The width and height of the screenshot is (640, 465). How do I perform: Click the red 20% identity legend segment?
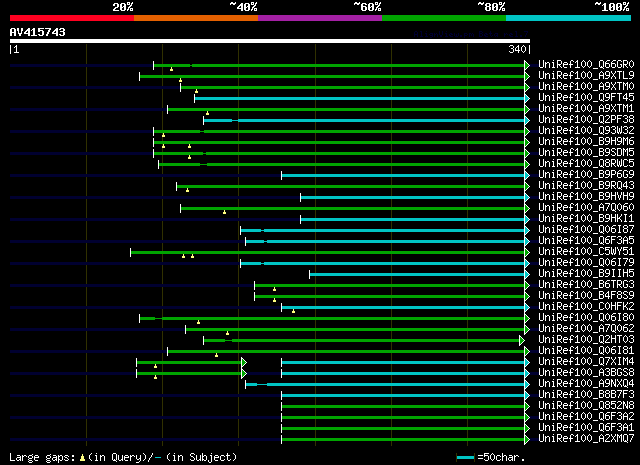tap(72, 18)
